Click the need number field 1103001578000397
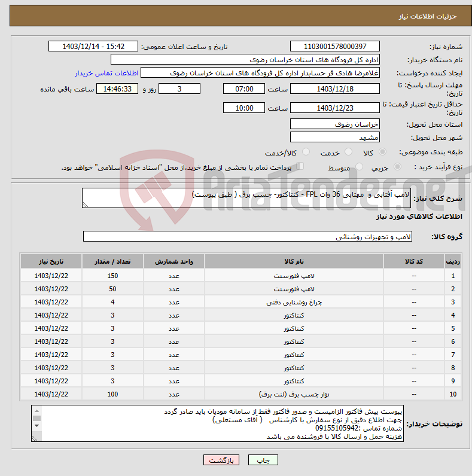472x476 pixels. point(335,47)
